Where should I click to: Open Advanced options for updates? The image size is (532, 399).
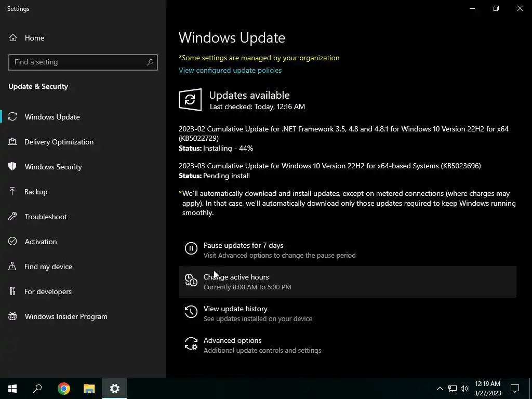pyautogui.click(x=348, y=345)
